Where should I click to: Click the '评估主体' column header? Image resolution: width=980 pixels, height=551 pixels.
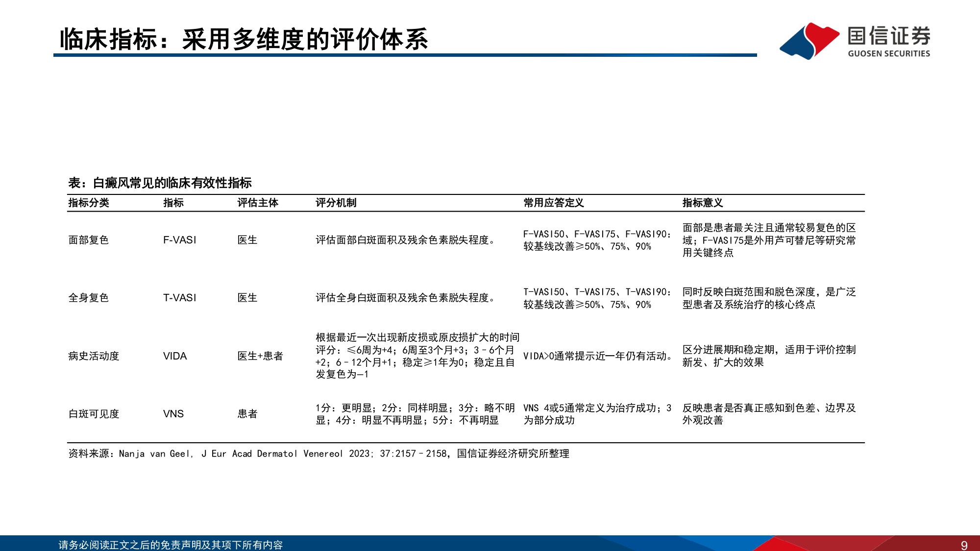pos(258,203)
